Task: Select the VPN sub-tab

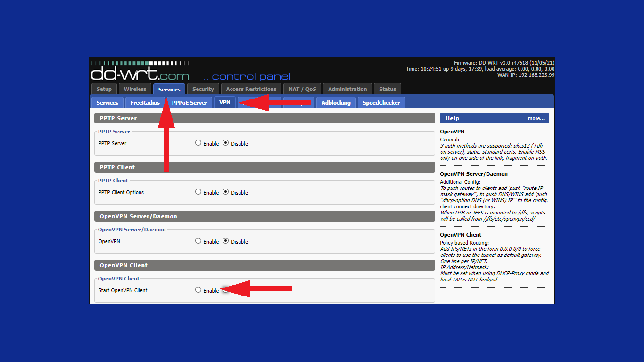Action: pos(225,102)
